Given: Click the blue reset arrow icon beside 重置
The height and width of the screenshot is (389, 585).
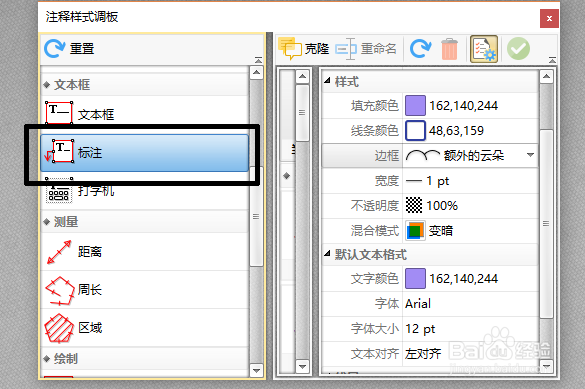Looking at the screenshot, I should (54, 49).
